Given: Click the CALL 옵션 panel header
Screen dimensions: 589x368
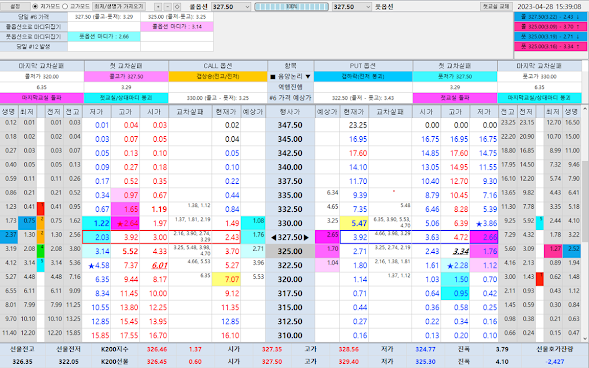Looking at the screenshot, I should point(218,66).
